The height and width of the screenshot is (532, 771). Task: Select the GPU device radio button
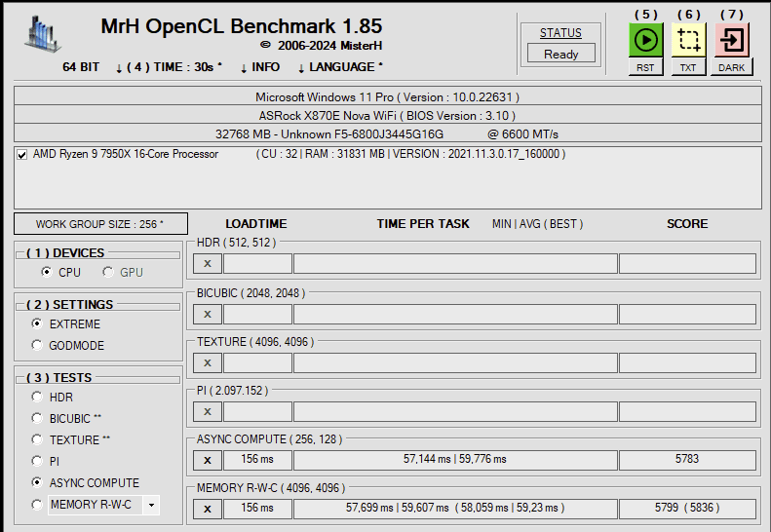[x=108, y=272]
